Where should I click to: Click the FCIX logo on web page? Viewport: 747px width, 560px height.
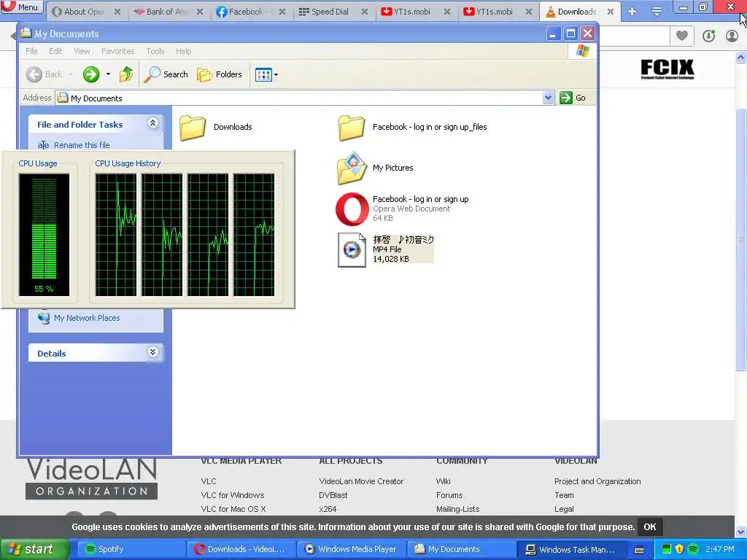coord(667,69)
